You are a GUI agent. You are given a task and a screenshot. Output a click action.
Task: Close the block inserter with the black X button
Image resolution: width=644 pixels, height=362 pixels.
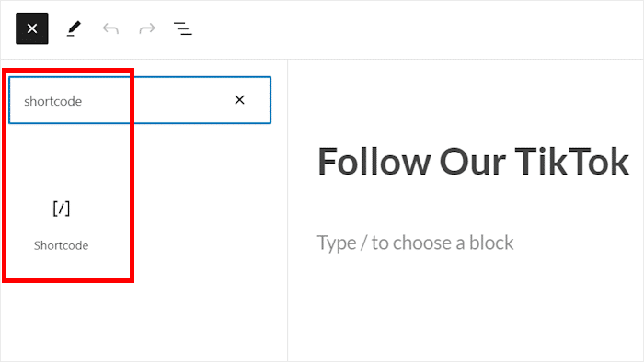tap(32, 28)
